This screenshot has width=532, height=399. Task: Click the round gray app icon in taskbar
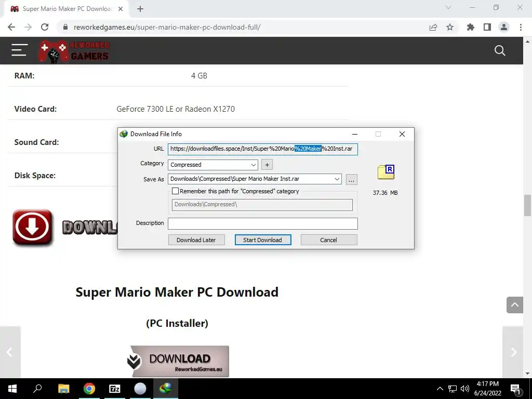140,389
